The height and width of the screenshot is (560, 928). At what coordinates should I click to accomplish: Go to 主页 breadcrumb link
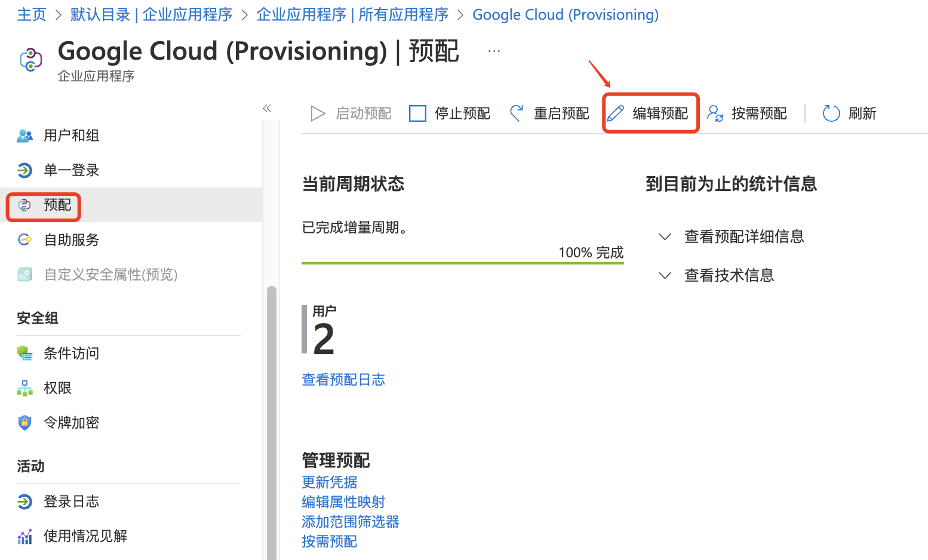(x=32, y=14)
